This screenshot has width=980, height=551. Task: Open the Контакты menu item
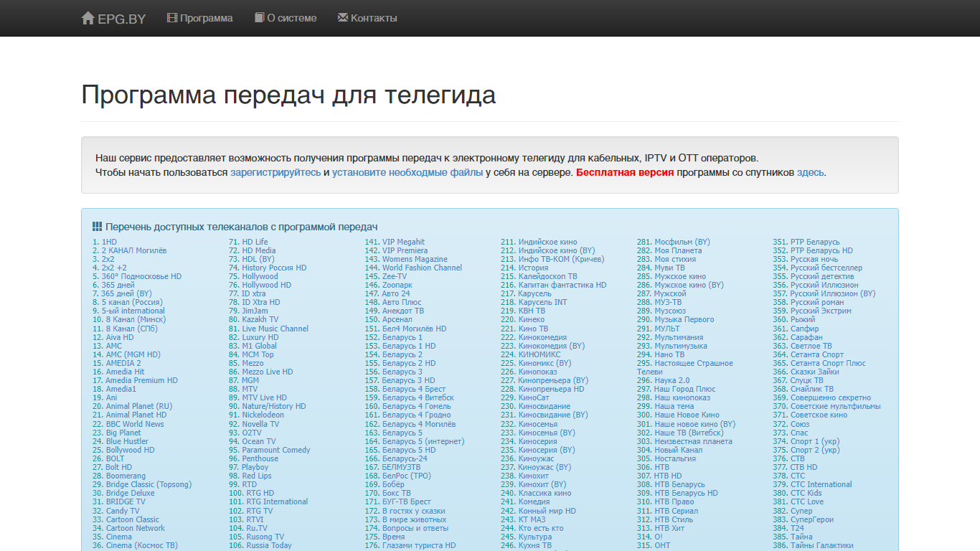click(367, 18)
